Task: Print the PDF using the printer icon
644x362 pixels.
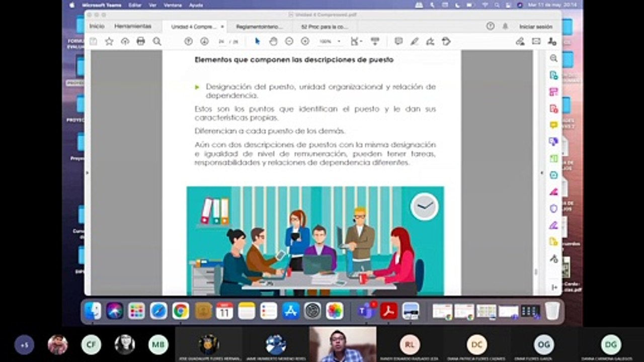Action: [x=141, y=41]
